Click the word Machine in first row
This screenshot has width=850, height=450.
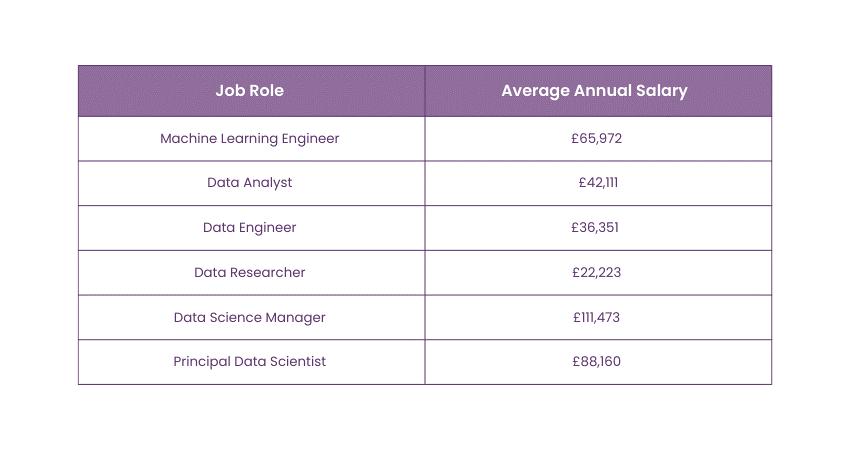click(x=190, y=139)
